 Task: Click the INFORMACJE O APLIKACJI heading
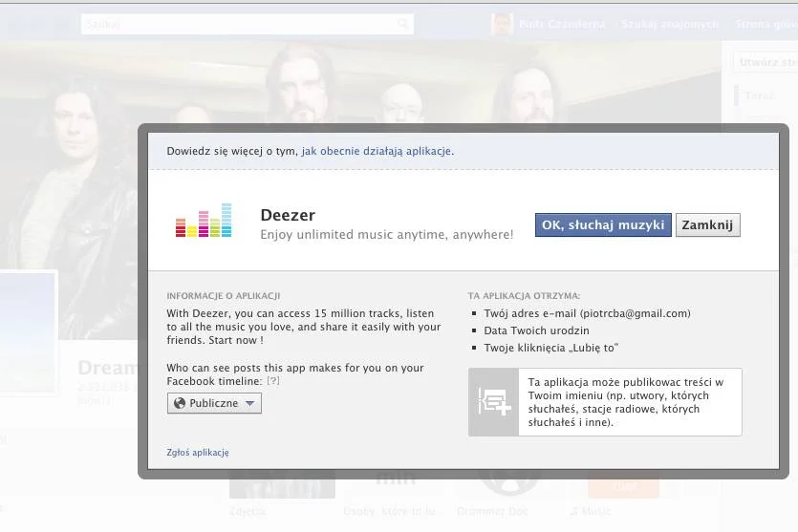click(224, 295)
